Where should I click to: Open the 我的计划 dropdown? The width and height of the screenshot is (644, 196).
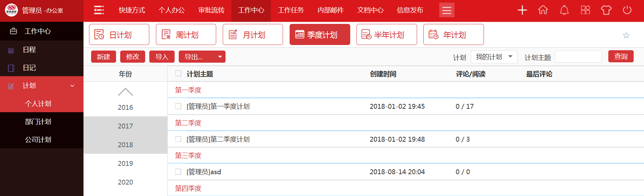pos(494,57)
